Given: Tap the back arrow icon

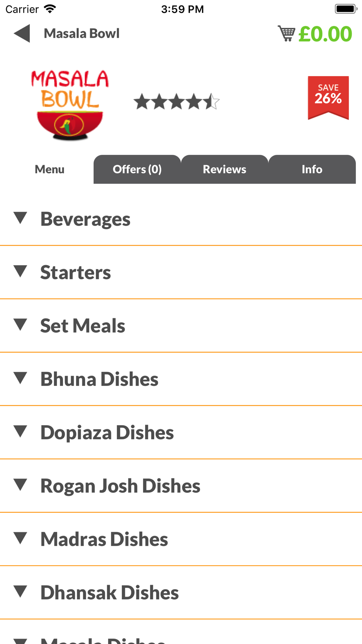Looking at the screenshot, I should tap(22, 34).
